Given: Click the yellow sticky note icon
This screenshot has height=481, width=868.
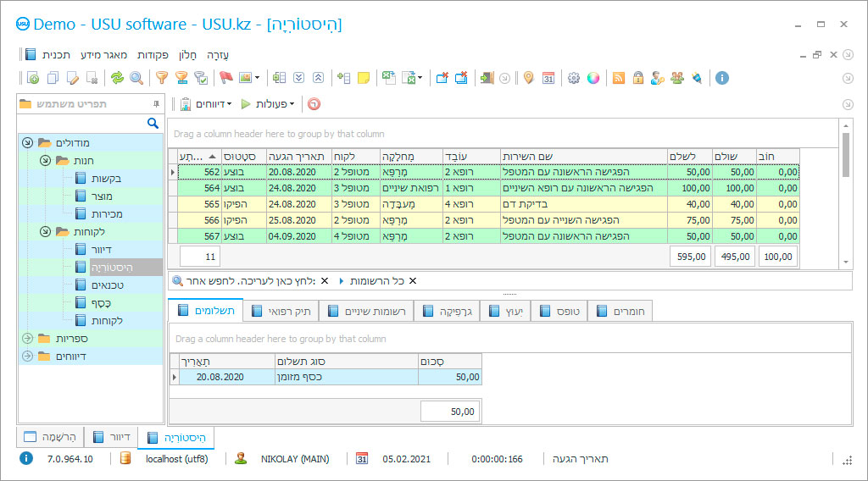Looking at the screenshot, I should pos(364,78).
